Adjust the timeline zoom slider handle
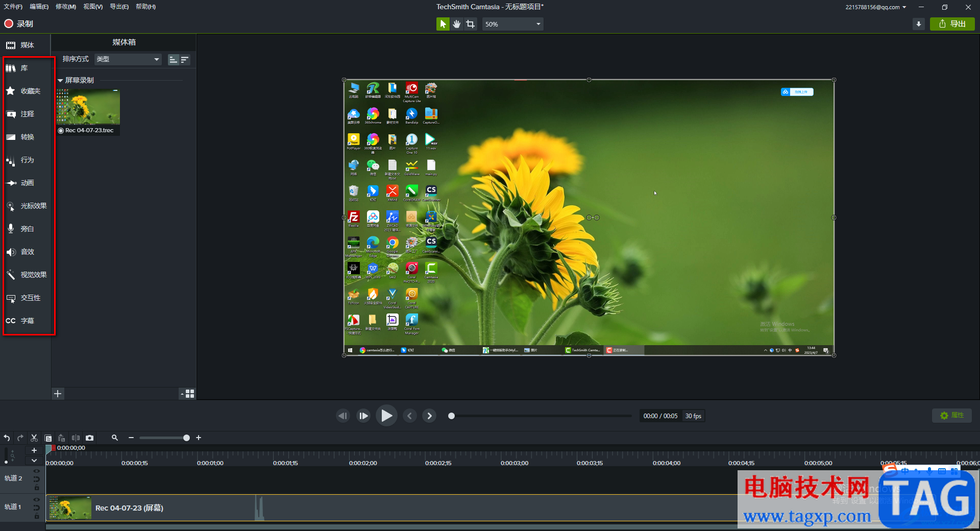The width and height of the screenshot is (980, 531). (x=186, y=438)
